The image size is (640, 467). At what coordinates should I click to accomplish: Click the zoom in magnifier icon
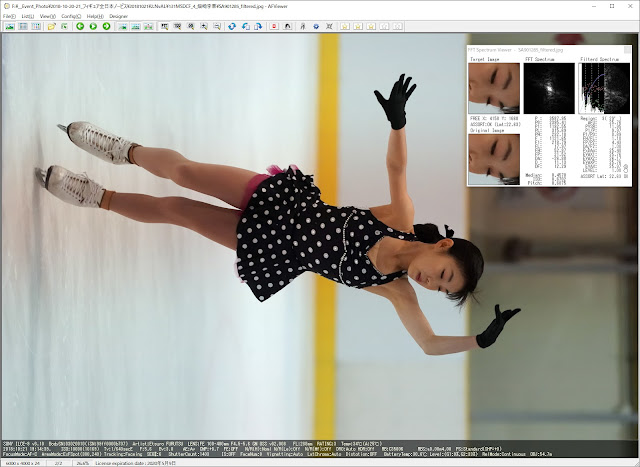(x=204, y=26)
